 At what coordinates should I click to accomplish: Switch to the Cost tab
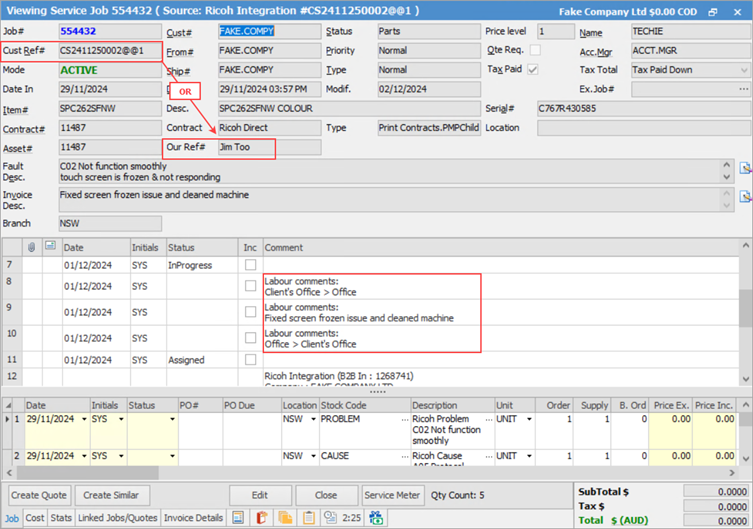35,518
